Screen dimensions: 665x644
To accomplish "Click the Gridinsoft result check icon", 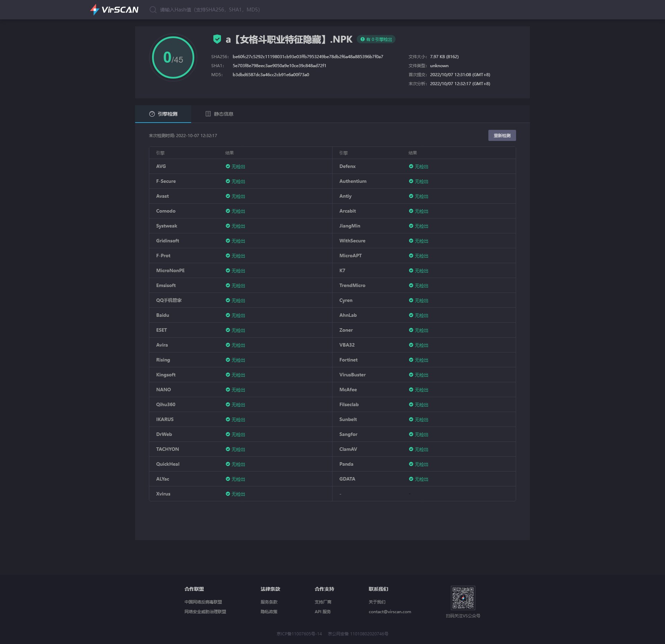I will point(228,241).
